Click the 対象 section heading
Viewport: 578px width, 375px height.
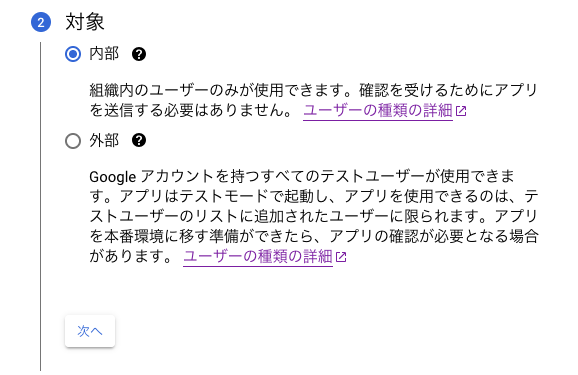click(x=85, y=22)
